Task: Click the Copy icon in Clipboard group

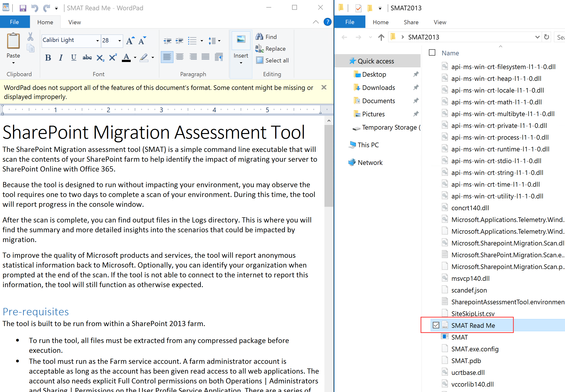Action: (x=30, y=48)
